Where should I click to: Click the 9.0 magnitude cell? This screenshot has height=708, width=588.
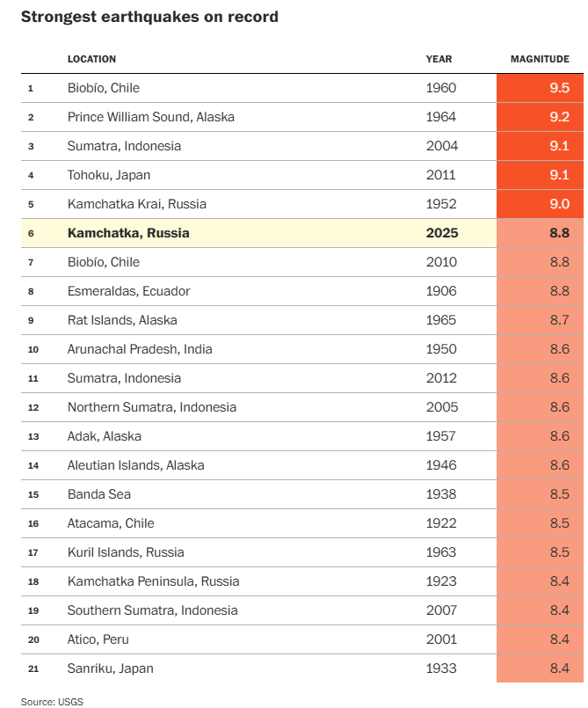pyautogui.click(x=541, y=204)
